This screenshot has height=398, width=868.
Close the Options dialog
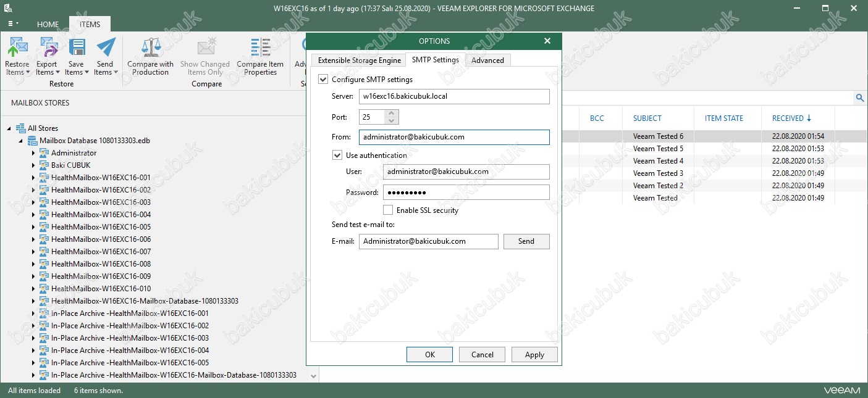(547, 41)
